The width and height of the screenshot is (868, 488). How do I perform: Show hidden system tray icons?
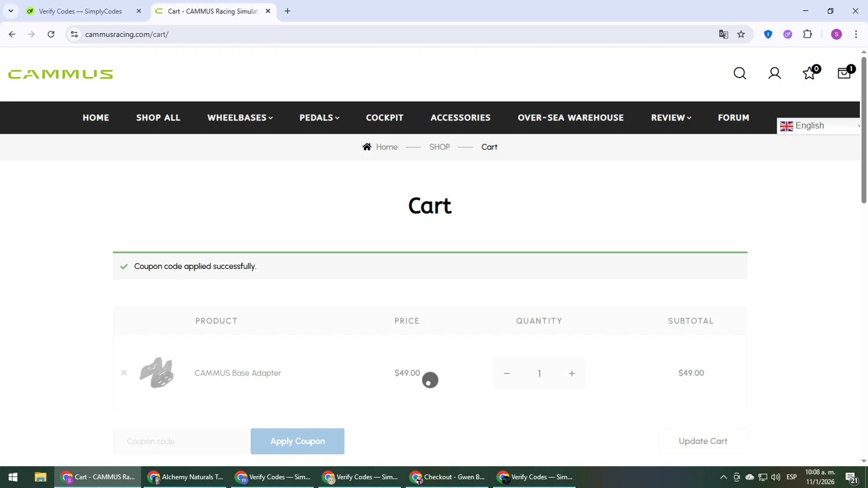click(723, 477)
